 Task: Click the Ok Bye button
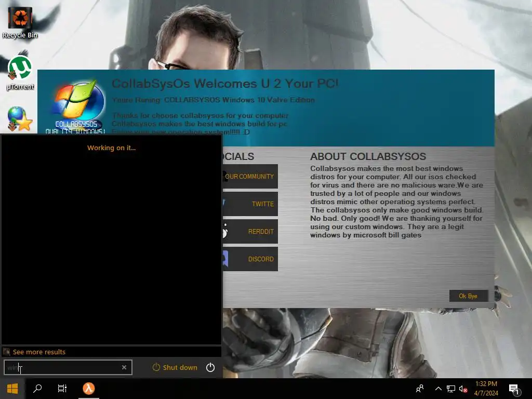point(468,296)
